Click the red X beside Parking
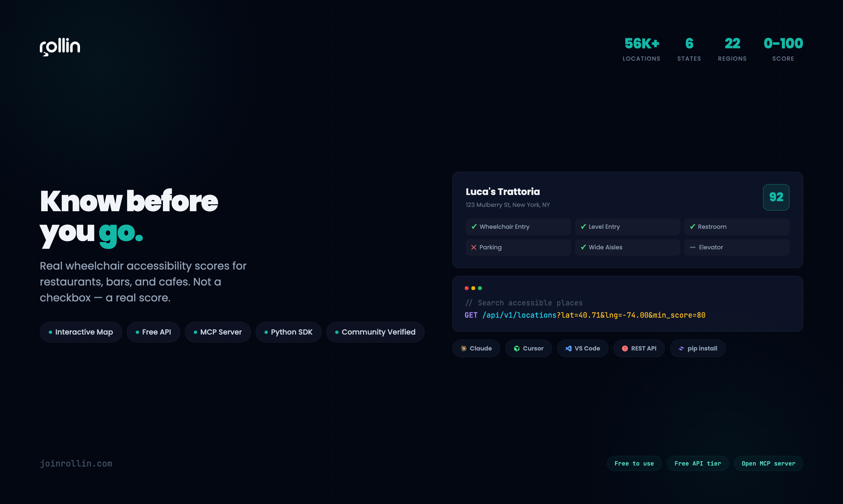 coord(474,247)
